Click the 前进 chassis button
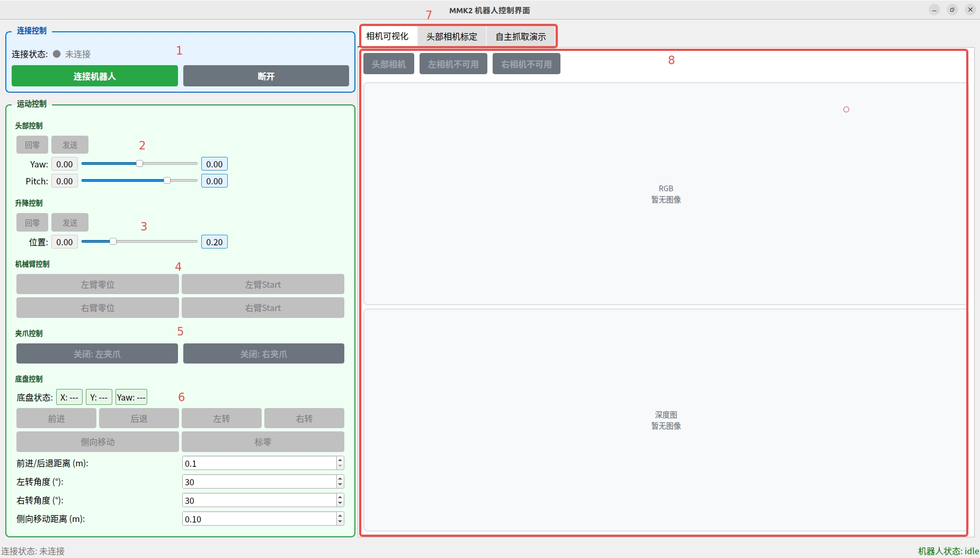This screenshot has width=980, height=558. (x=56, y=419)
